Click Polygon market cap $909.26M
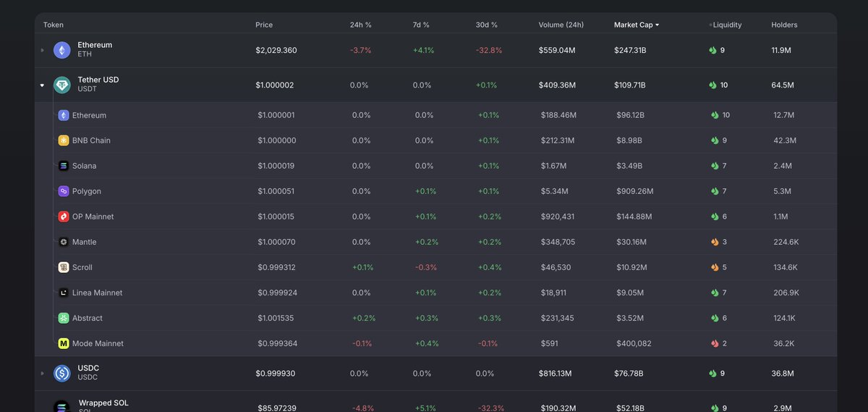Image resolution: width=868 pixels, height=412 pixels. pos(634,191)
